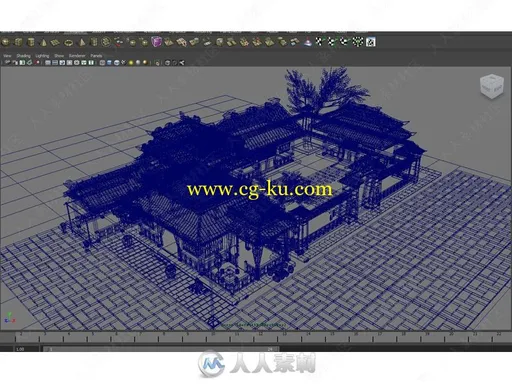512x384 pixels.
Task: Create a polygon sphere from the shelf
Action: coord(6,42)
